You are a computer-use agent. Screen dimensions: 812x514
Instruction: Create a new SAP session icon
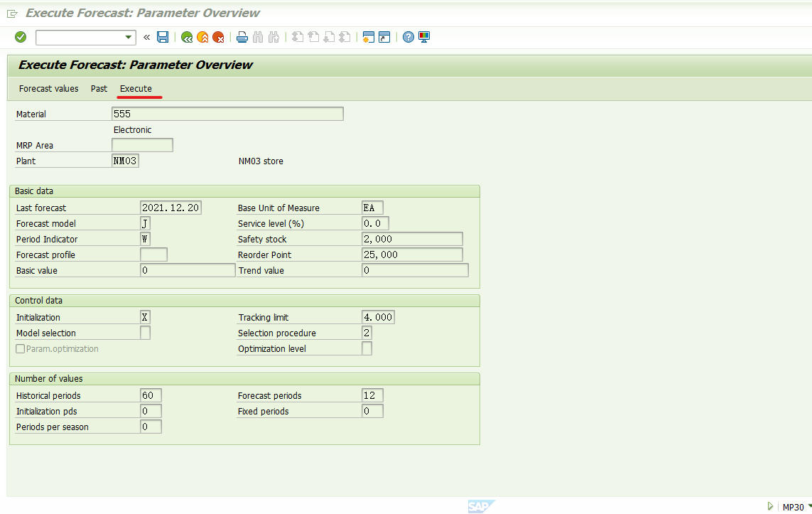tap(368, 37)
